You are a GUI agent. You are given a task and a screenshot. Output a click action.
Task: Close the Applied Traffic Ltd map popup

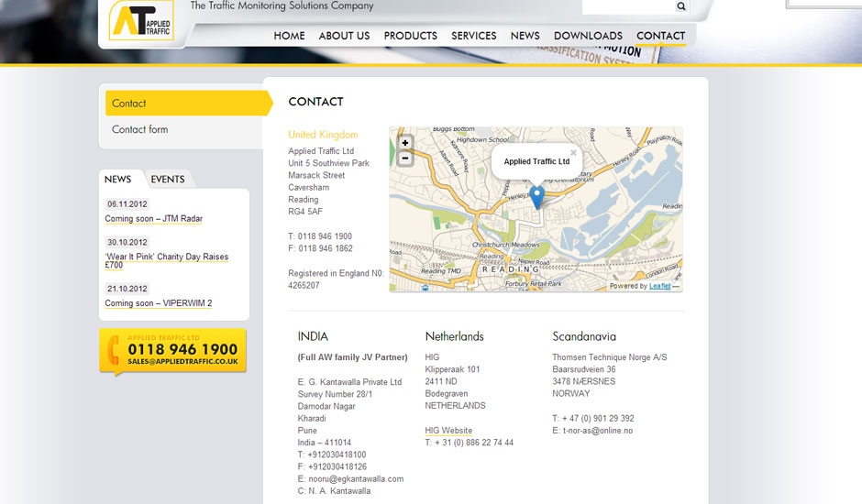pyautogui.click(x=573, y=153)
